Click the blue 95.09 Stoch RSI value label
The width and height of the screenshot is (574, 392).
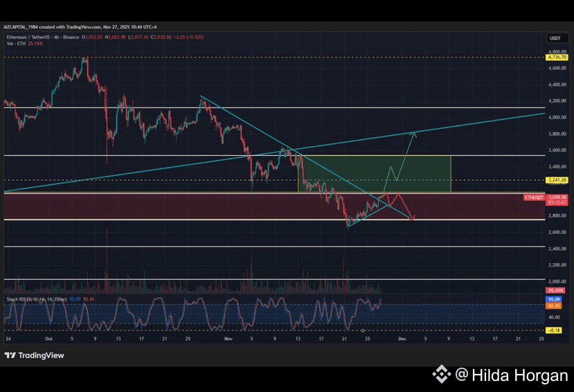click(x=554, y=299)
